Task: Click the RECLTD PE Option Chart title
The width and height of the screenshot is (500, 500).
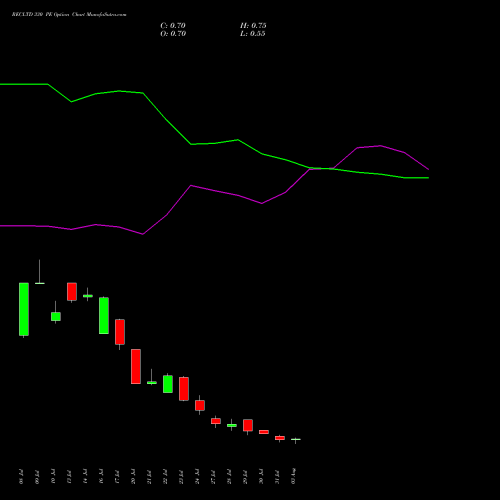Action: 69,15
